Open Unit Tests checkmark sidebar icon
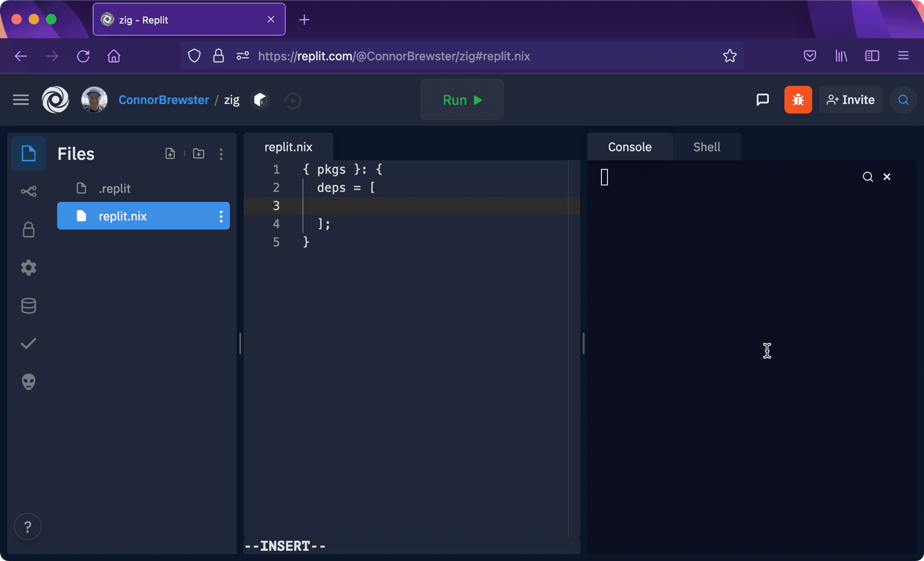 (28, 343)
